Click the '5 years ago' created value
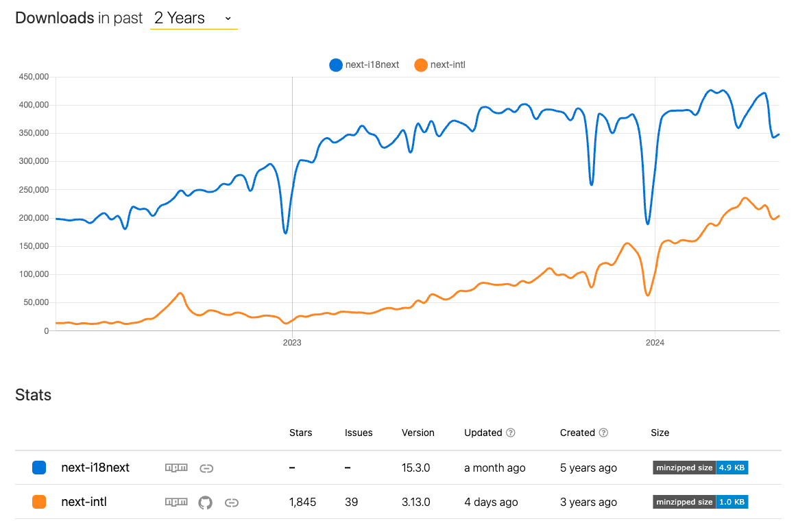This screenshot has height=532, width=809. [x=588, y=468]
